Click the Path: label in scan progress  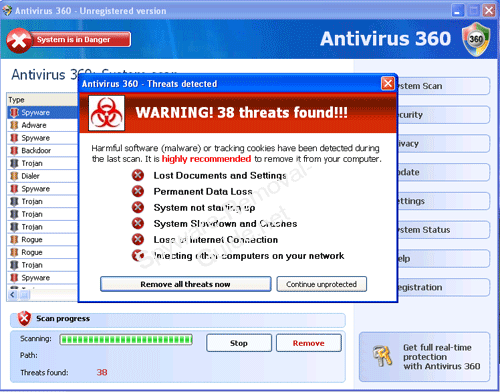coord(29,355)
